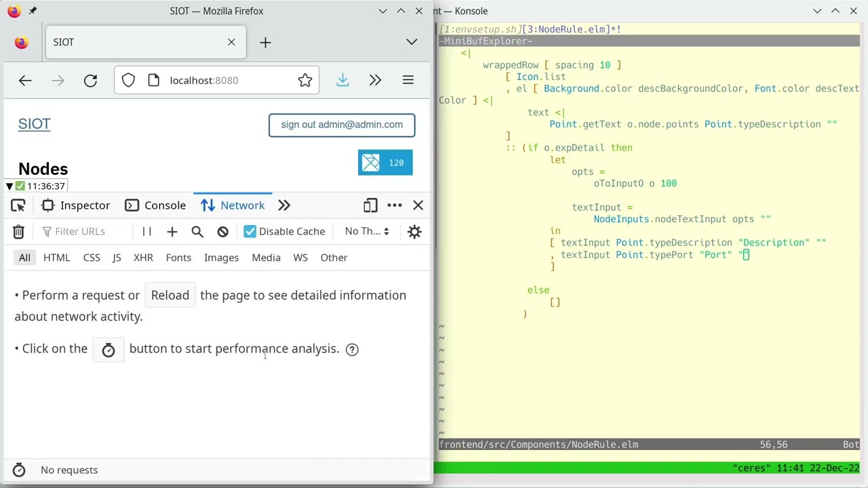Screen dimensions: 868x488
Task: Close the DevTools panel
Action: (x=418, y=205)
